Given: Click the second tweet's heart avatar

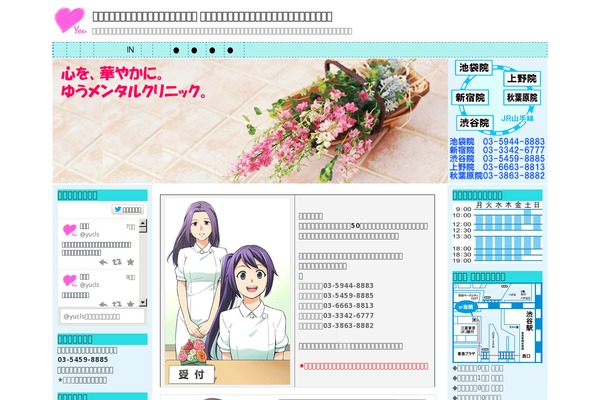Looking at the screenshot, I should coord(70,281).
